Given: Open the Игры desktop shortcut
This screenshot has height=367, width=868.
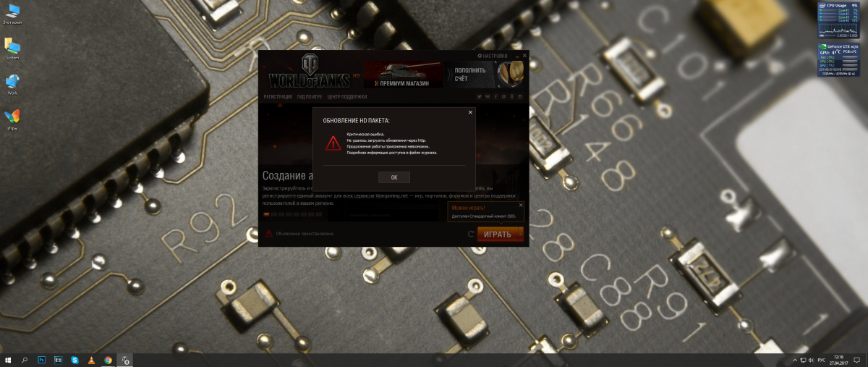Looking at the screenshot, I should pos(12,119).
